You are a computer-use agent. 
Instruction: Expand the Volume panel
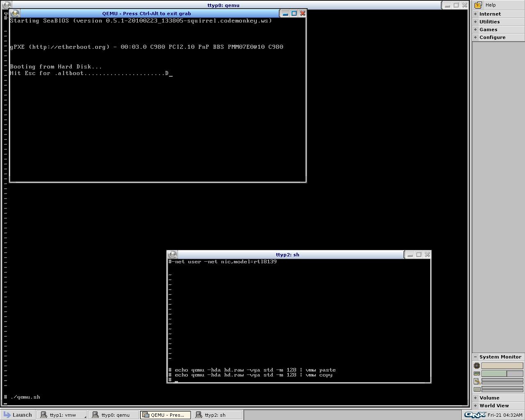coord(498,398)
